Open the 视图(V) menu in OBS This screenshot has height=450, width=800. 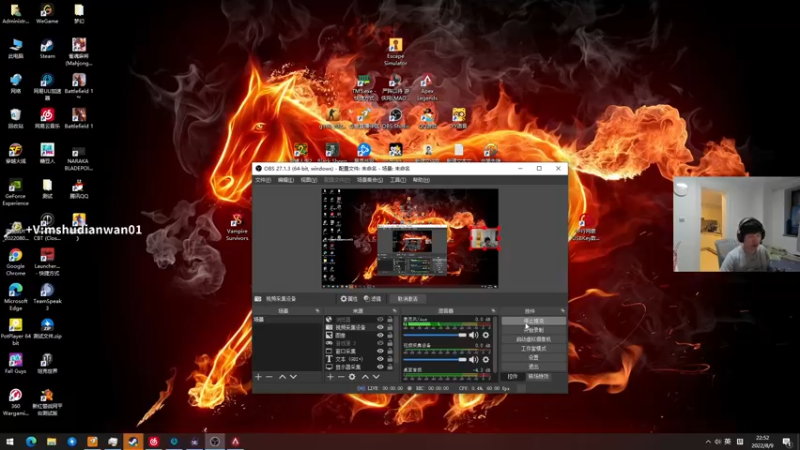309,180
